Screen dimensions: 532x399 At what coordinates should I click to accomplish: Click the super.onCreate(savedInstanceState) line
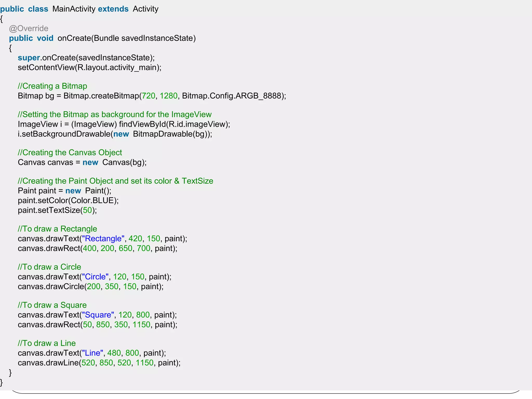tap(86, 58)
